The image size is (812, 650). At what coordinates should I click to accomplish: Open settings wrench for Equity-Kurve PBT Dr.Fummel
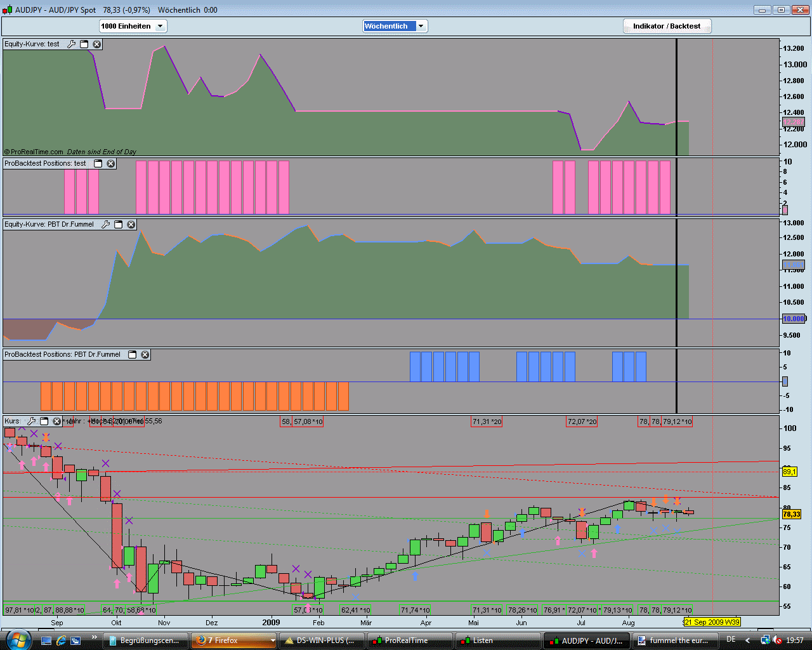105,224
